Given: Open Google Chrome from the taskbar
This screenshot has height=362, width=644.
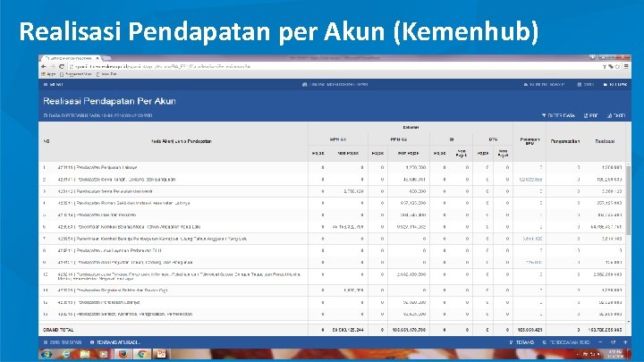Looking at the screenshot, I should point(142,354).
